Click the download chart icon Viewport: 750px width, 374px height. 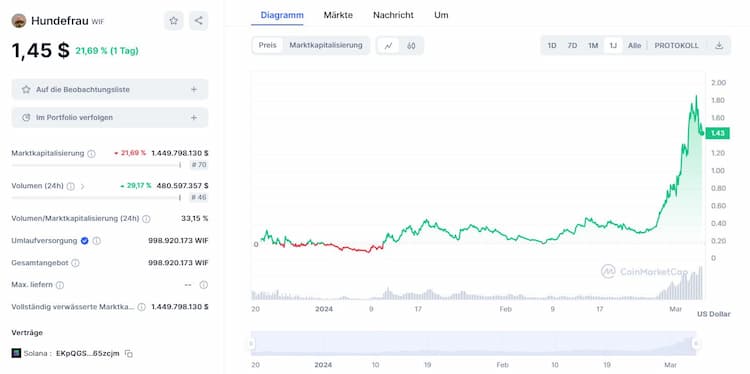pos(718,45)
